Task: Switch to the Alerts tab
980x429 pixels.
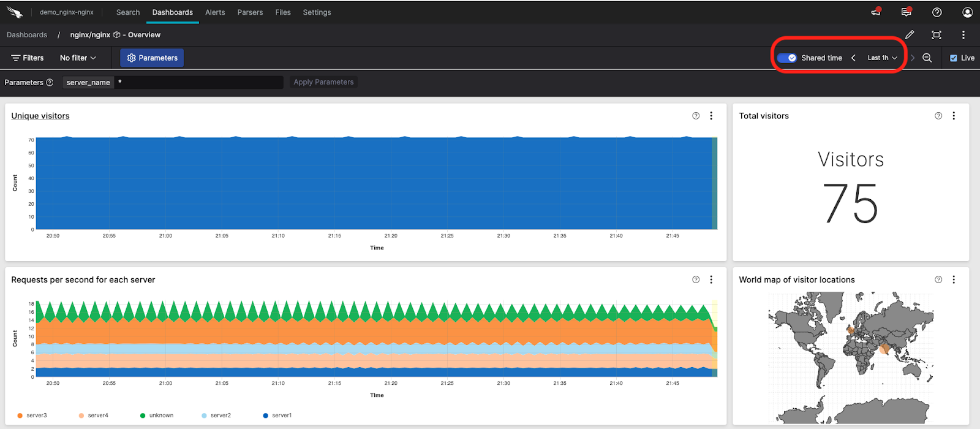Action: tap(215, 12)
